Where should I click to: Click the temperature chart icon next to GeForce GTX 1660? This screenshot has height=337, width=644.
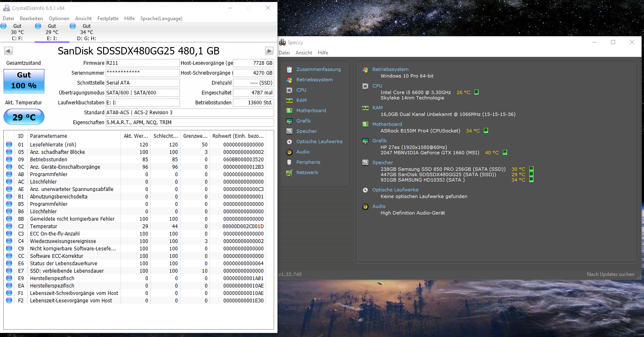pyautogui.click(x=504, y=152)
